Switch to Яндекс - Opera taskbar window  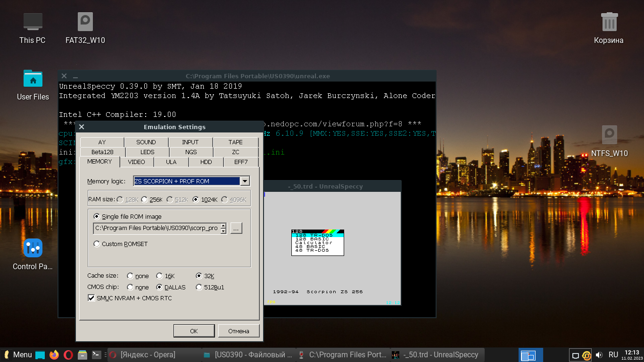[154, 355]
